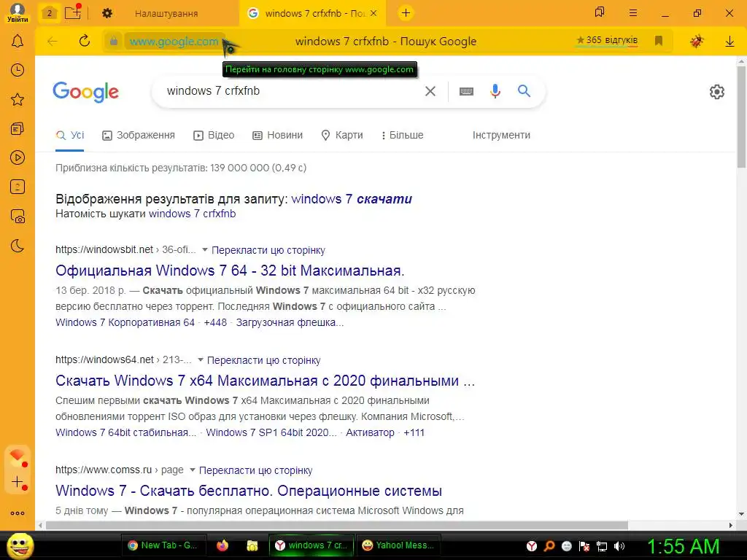Viewport: 747px width, 560px height.
Task: Open the Yandex sign-in profile icon
Action: (x=18, y=12)
